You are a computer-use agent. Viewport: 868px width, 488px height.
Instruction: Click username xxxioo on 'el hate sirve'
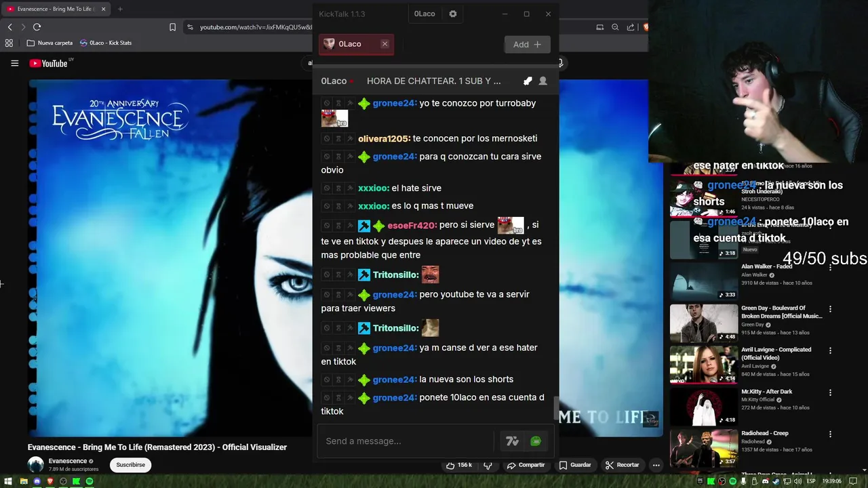click(373, 188)
